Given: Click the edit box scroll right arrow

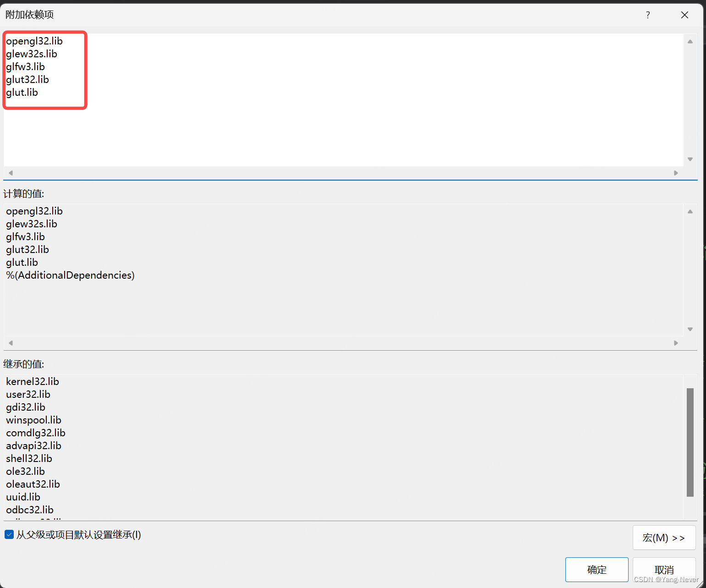Looking at the screenshot, I should 676,173.
